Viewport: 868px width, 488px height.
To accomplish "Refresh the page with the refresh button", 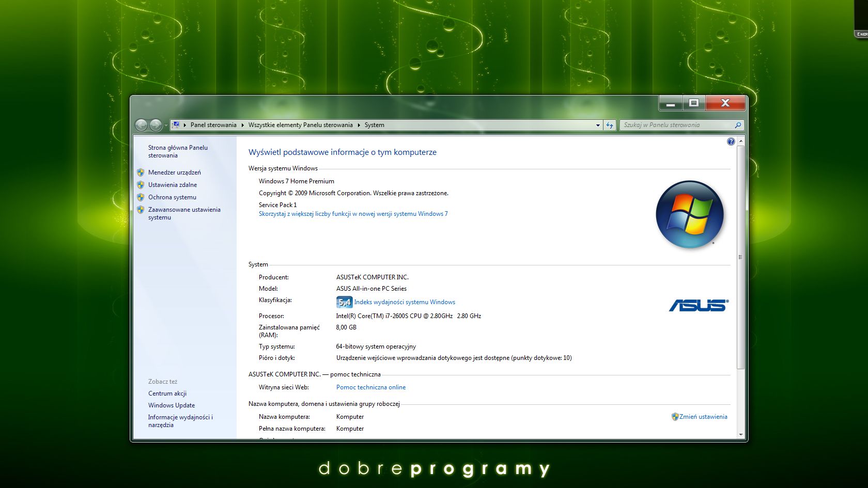I will point(610,125).
